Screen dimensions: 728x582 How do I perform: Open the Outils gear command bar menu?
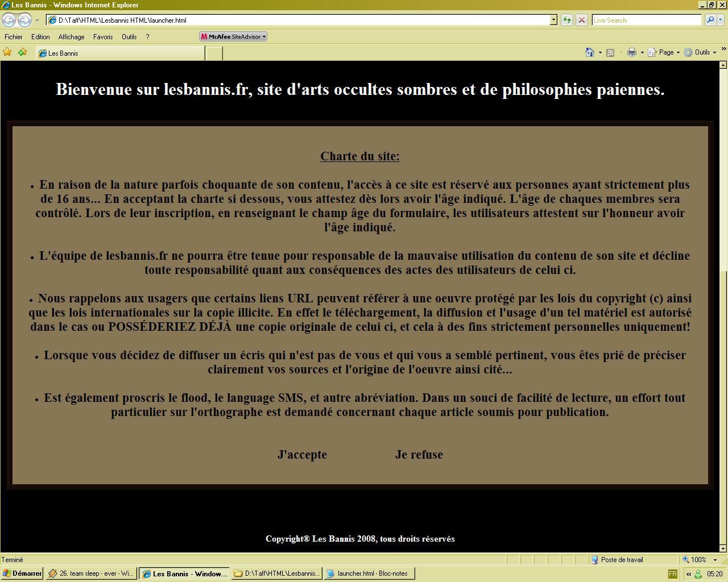pos(700,52)
